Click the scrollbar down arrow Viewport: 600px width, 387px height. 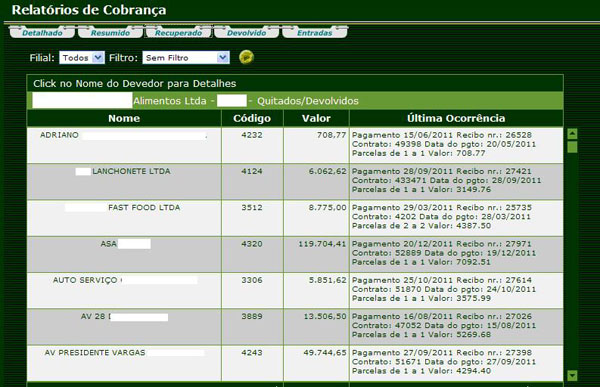pyautogui.click(x=572, y=375)
